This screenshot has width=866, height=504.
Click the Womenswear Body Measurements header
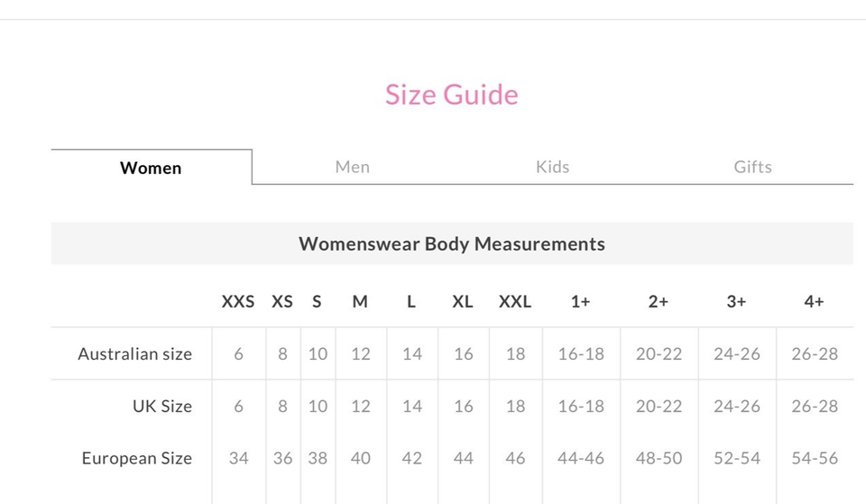coord(451,243)
